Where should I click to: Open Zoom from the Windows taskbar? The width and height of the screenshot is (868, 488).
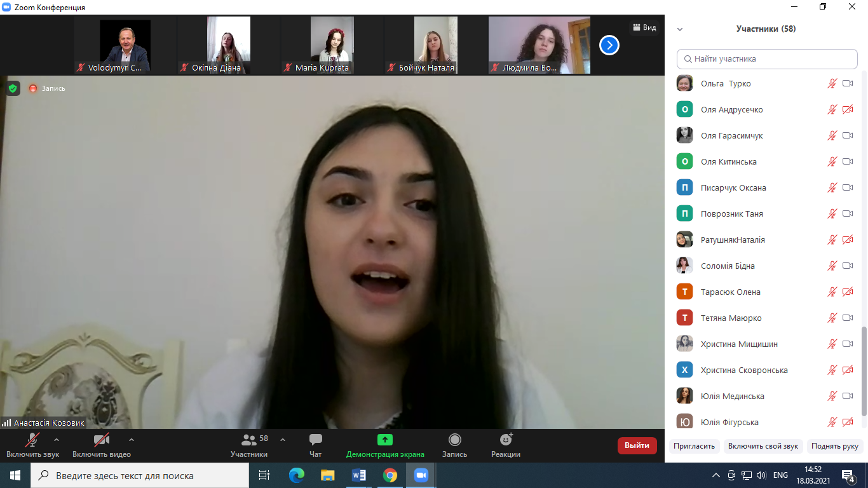point(421,475)
